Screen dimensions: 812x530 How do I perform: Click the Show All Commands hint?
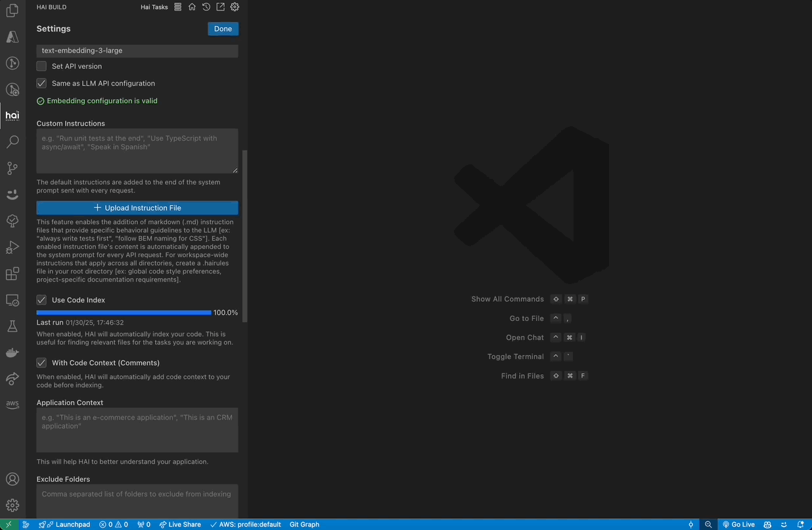pyautogui.click(x=529, y=299)
